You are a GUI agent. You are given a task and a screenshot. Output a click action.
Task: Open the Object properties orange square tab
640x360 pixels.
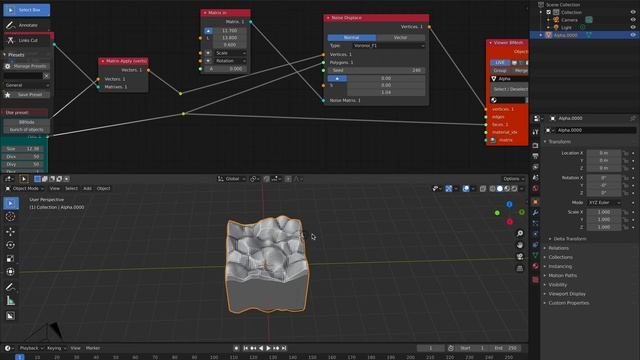click(x=535, y=202)
